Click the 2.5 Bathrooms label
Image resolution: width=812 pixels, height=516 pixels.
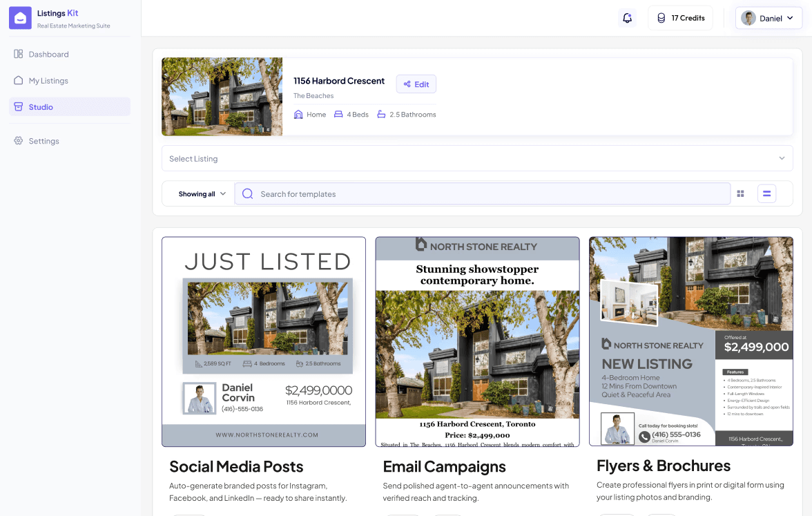413,115
